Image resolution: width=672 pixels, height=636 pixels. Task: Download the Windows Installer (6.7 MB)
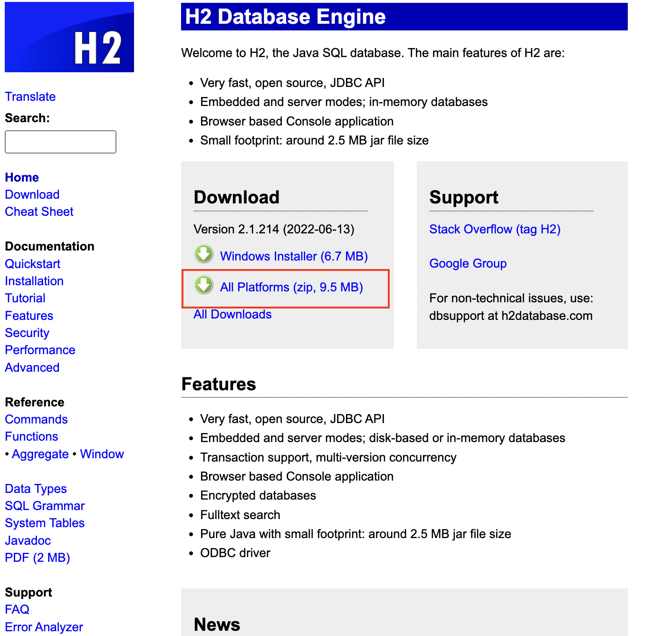(294, 256)
